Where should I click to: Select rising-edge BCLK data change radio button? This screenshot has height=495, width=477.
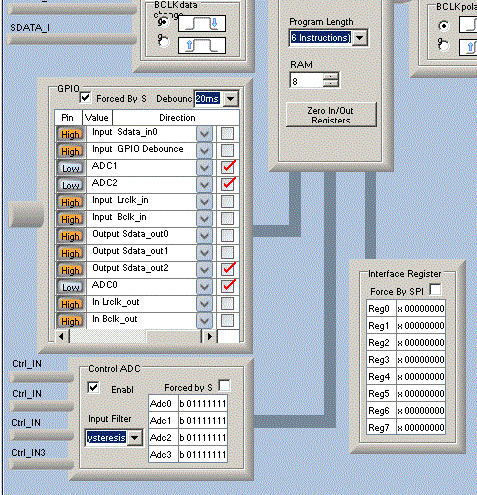163,42
